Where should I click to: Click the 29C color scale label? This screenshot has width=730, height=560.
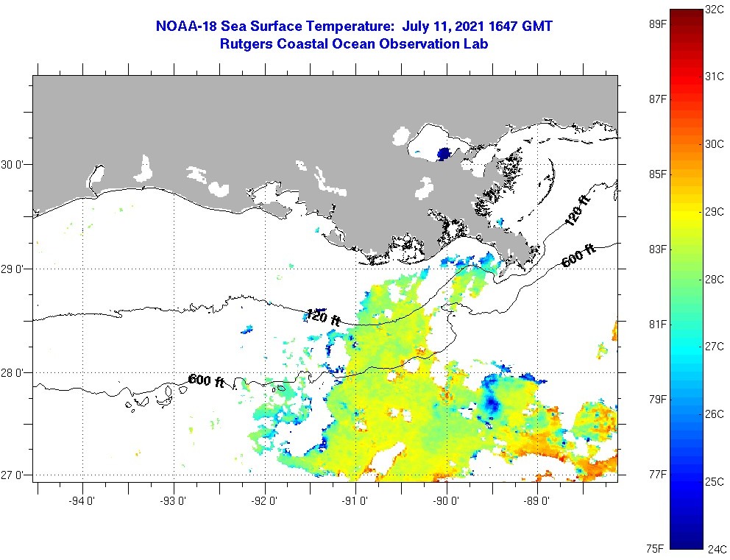click(x=714, y=212)
